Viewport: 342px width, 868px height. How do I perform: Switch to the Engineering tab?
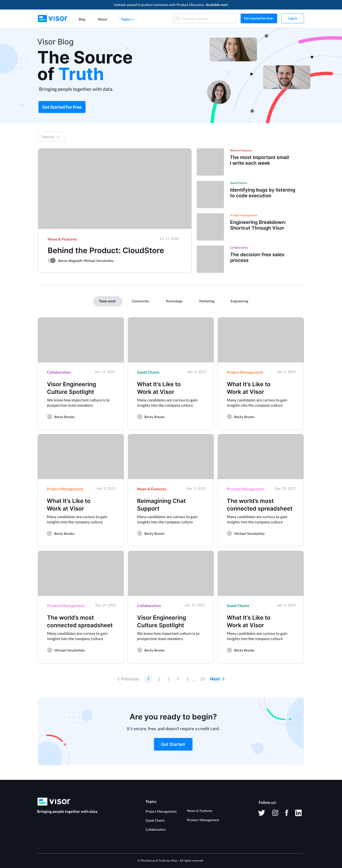[239, 301]
